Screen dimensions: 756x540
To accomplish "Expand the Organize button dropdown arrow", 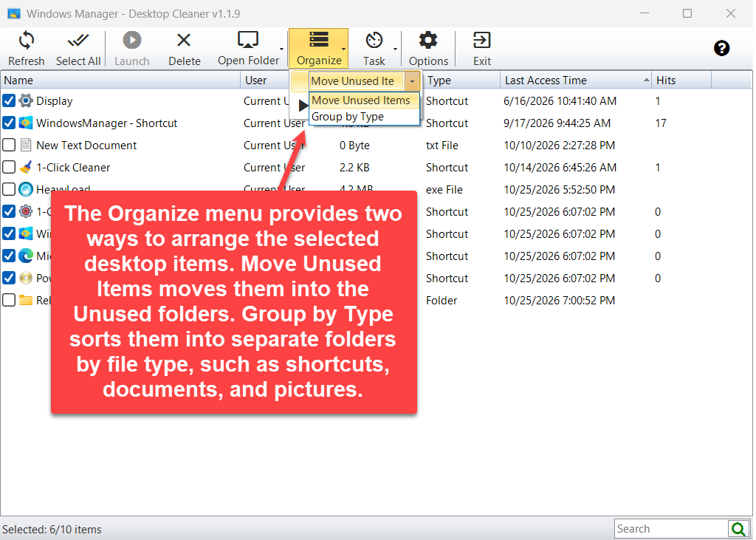I will [343, 49].
